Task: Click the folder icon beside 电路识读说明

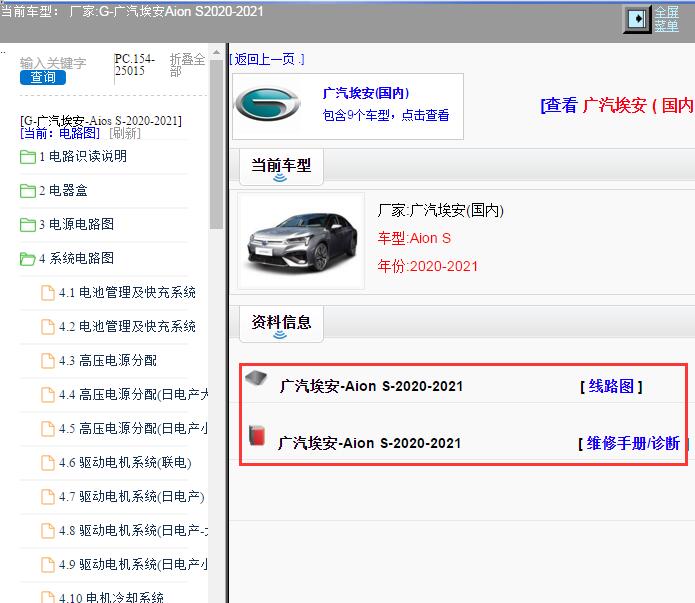Action: (x=27, y=157)
